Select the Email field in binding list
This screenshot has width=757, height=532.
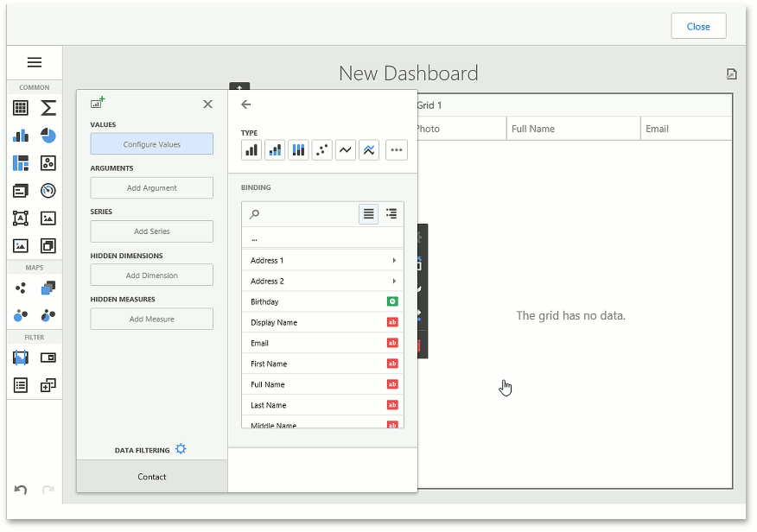(x=322, y=344)
